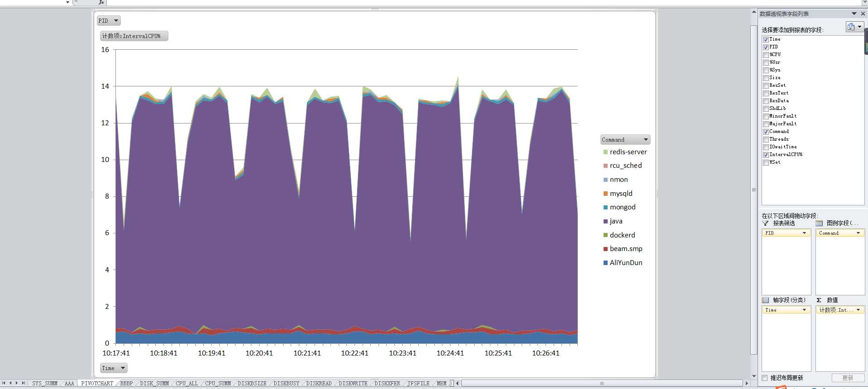Screen dimensions: 868x389
Task: Go to last sheet navigation arrow
Action: [x=24, y=383]
